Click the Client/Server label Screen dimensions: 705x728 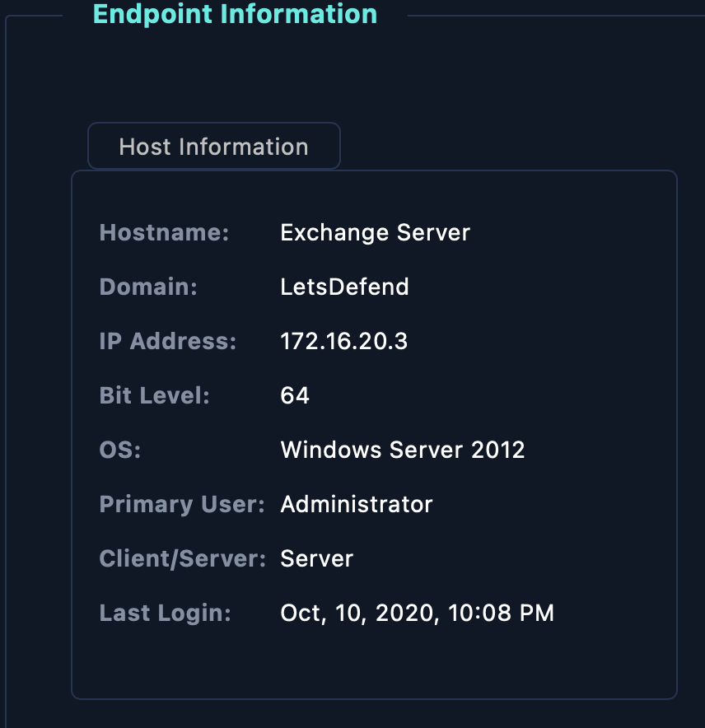tap(183, 558)
